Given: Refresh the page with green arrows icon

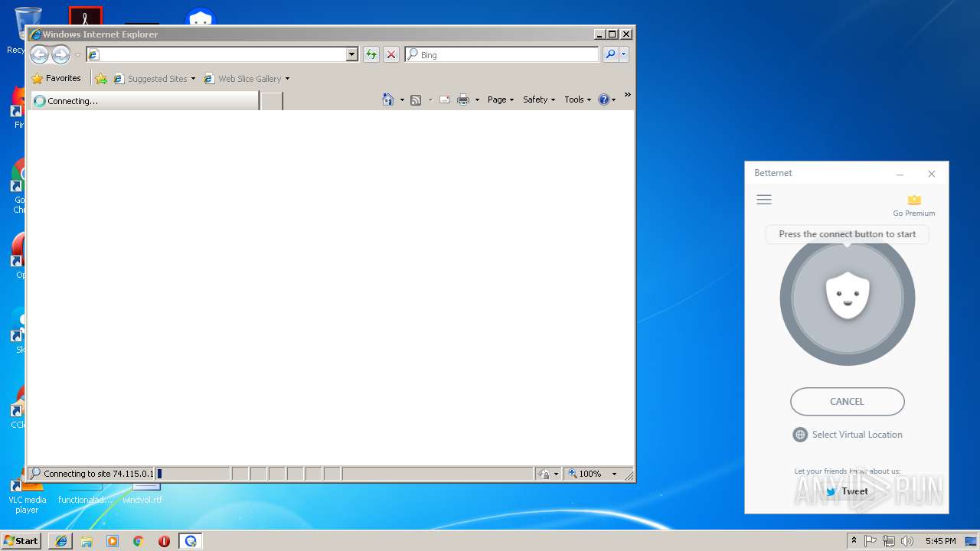Looking at the screenshot, I should coord(371,54).
